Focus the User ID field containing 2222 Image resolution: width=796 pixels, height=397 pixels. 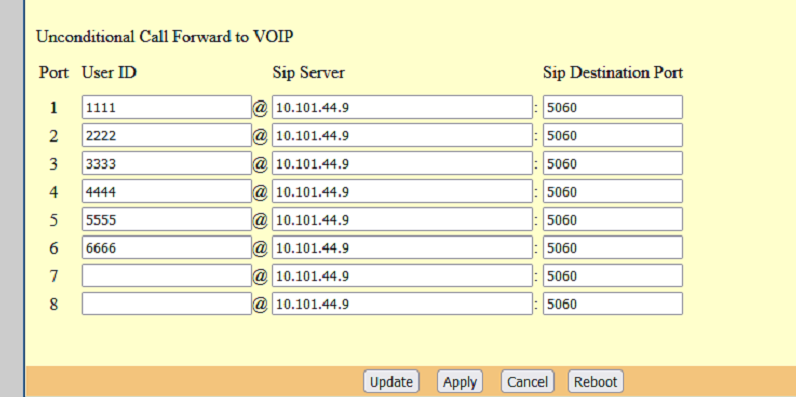coord(167,135)
